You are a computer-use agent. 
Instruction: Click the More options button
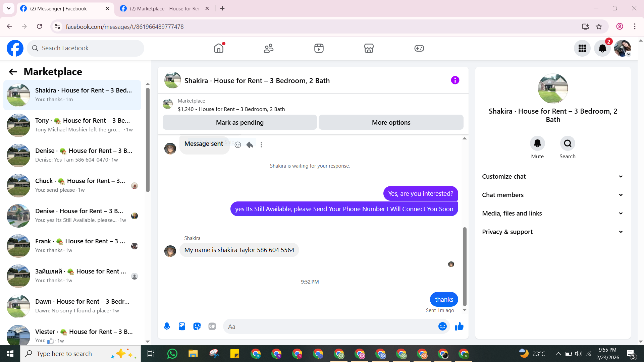391,123
